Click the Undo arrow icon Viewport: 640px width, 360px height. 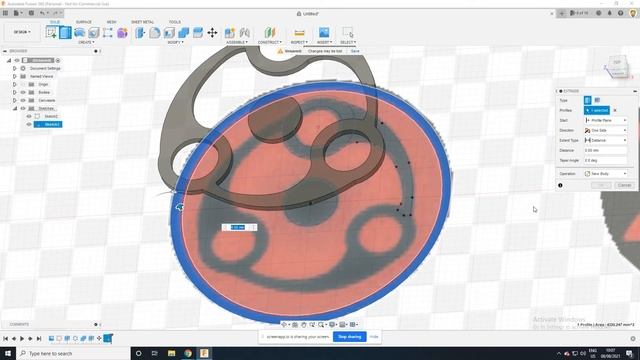pos(42,13)
